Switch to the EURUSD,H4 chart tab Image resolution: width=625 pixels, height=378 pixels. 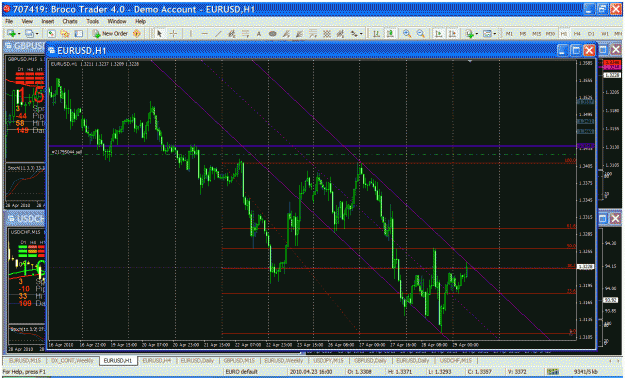click(157, 360)
